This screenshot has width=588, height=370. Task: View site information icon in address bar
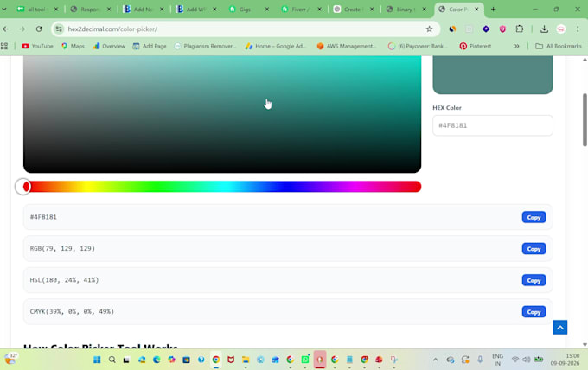(x=60, y=29)
